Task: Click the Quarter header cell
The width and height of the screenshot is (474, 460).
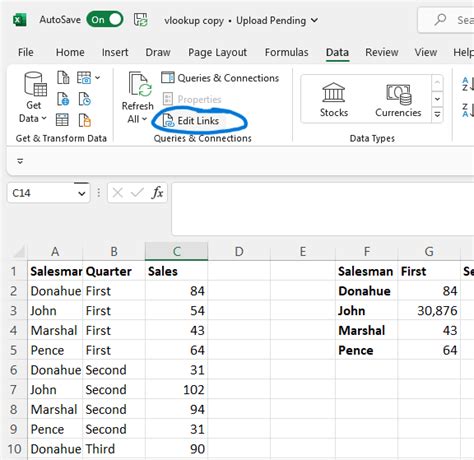Action: click(x=114, y=271)
